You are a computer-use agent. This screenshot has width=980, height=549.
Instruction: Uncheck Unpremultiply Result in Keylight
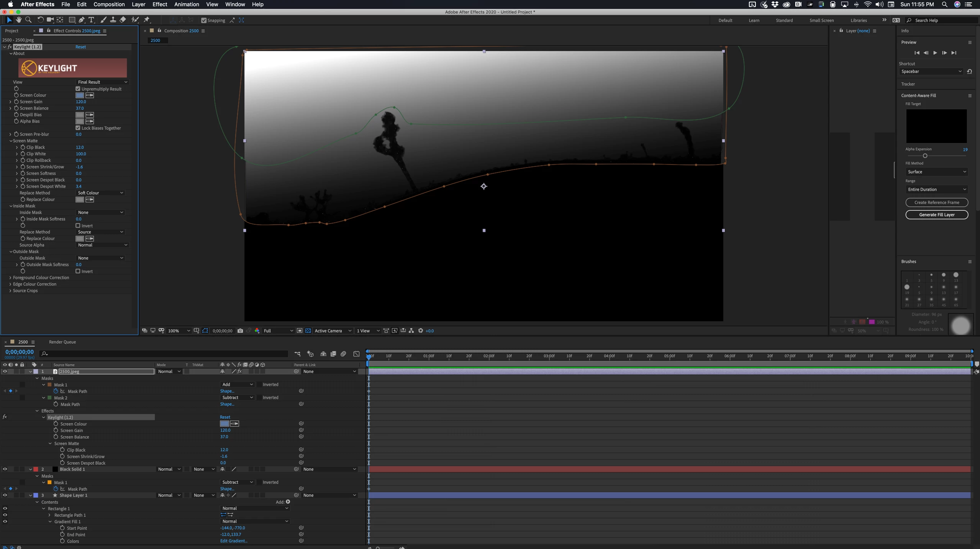[78, 89]
